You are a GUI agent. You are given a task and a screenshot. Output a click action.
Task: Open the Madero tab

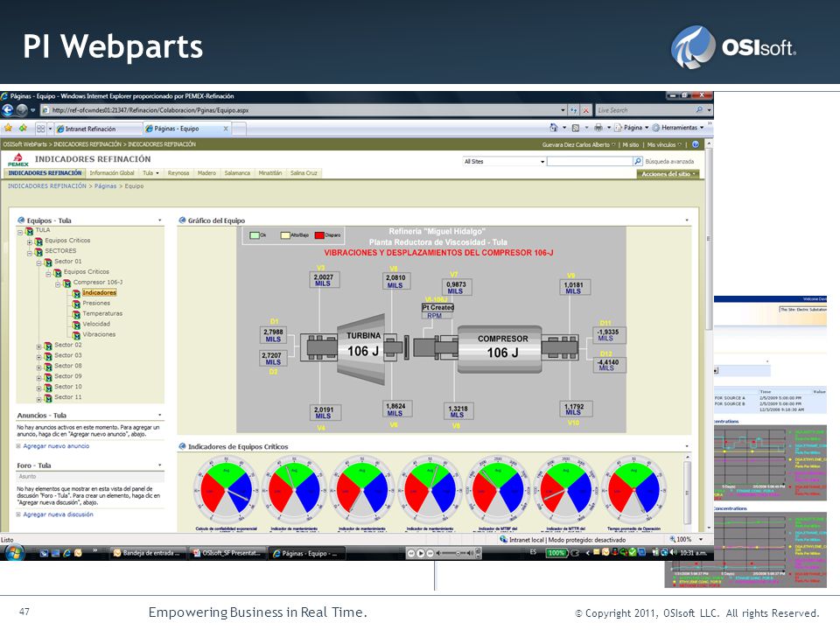206,173
